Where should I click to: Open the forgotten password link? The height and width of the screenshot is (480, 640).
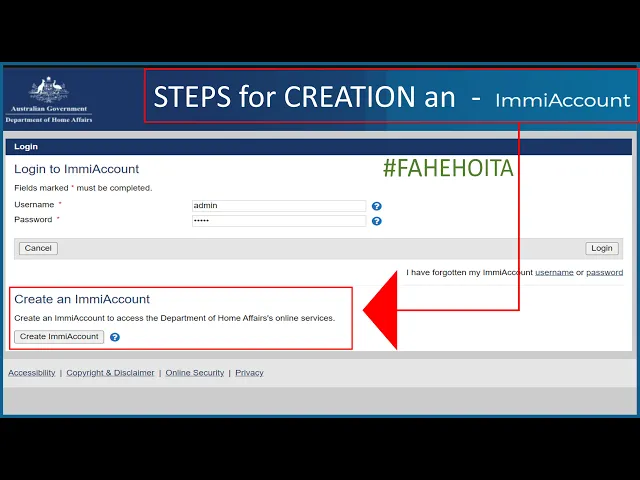click(x=604, y=272)
